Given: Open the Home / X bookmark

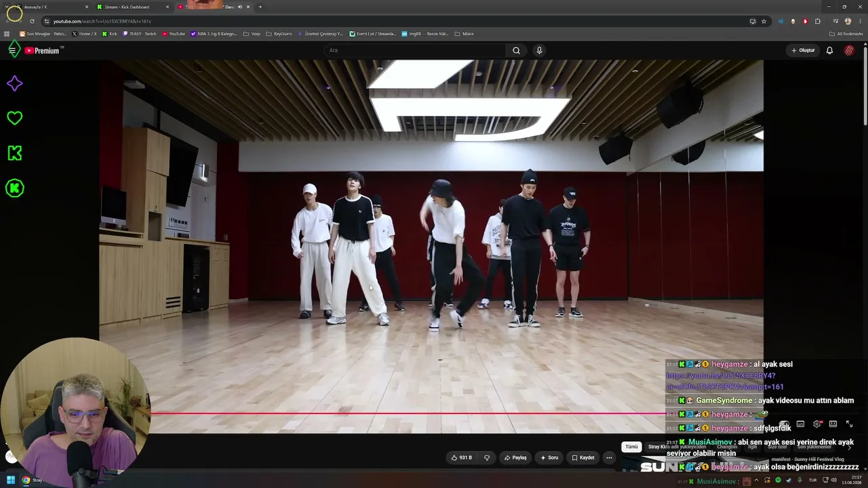Looking at the screenshot, I should (84, 34).
